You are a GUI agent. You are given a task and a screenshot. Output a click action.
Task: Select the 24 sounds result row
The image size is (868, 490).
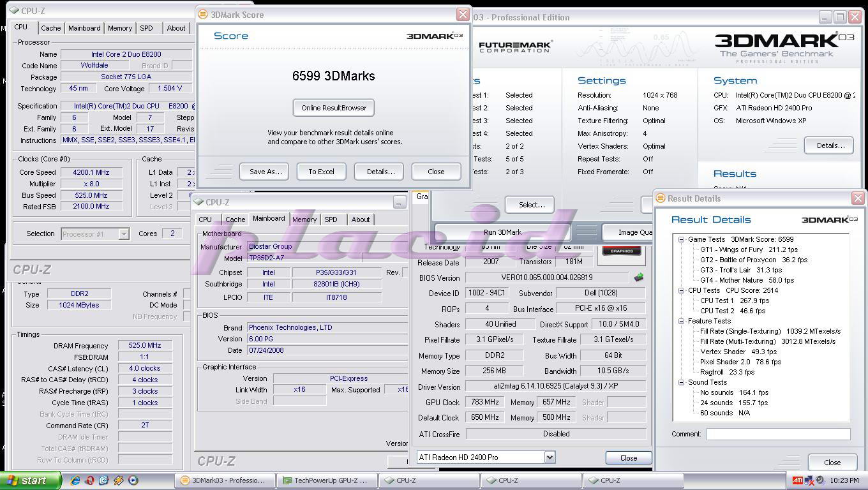tap(734, 403)
